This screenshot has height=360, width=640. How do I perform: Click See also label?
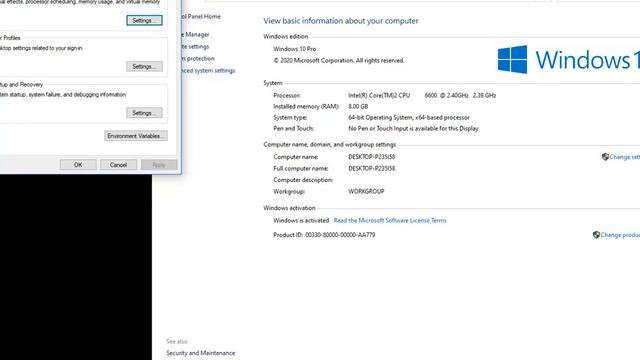click(177, 341)
